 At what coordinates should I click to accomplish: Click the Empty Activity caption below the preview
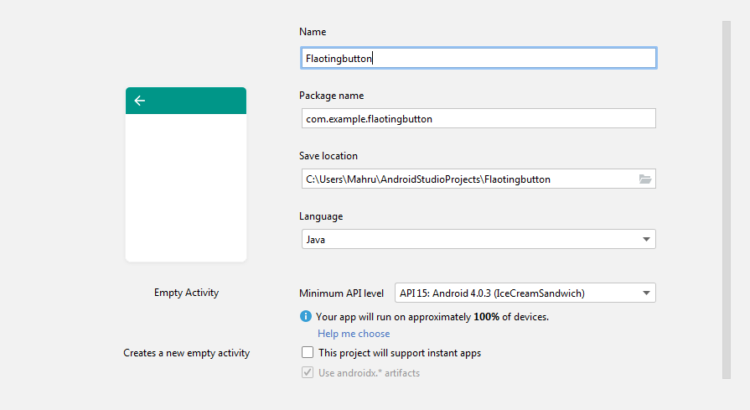point(186,293)
